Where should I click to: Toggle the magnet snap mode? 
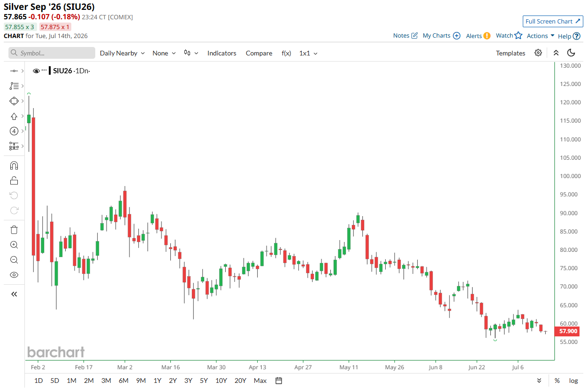[x=14, y=165]
